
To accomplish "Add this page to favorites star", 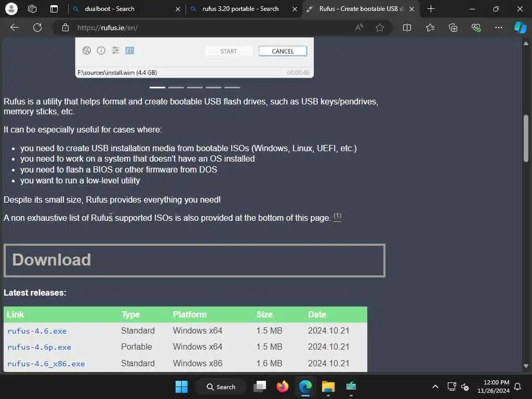I will tap(380, 28).
